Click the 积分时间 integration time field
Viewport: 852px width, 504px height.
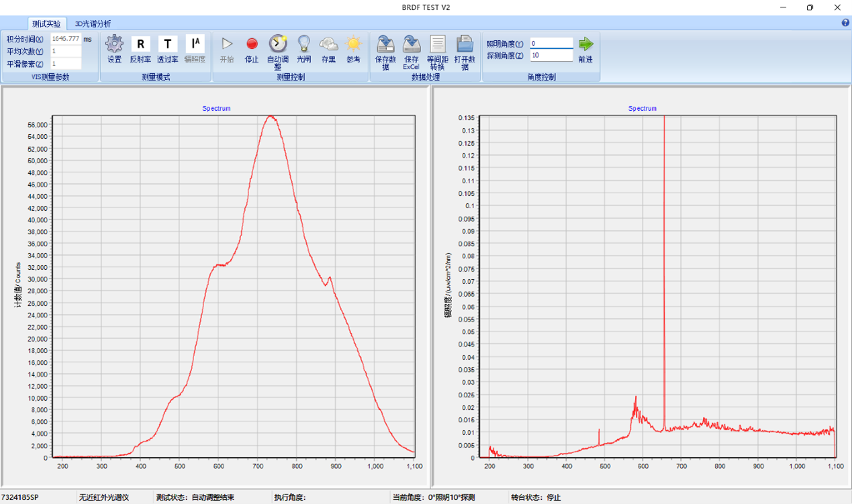tap(66, 39)
